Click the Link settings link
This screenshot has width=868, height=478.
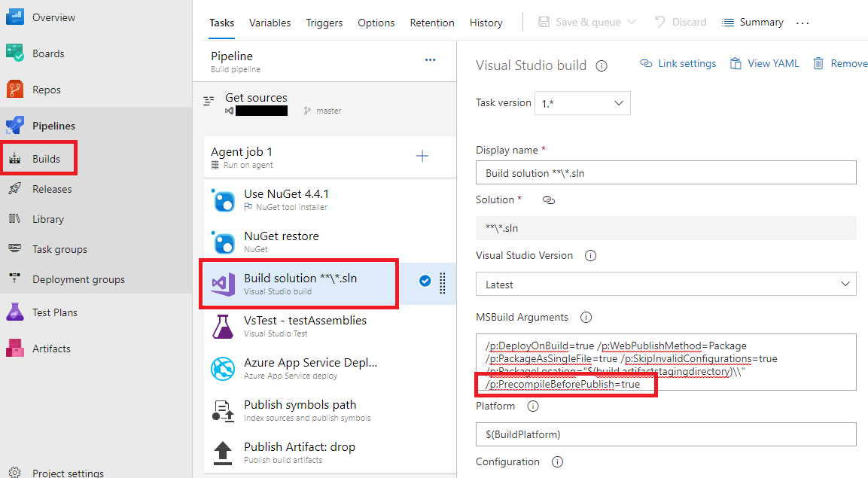tap(678, 63)
